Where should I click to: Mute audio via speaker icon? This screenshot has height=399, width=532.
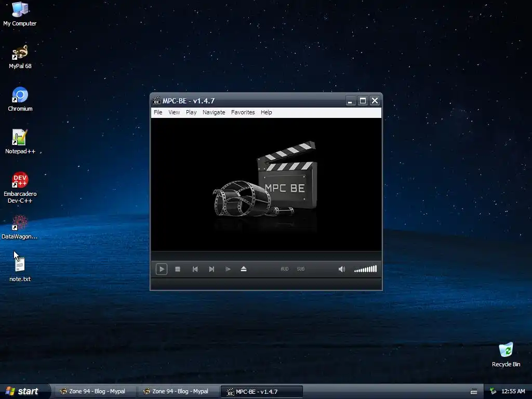coord(342,269)
